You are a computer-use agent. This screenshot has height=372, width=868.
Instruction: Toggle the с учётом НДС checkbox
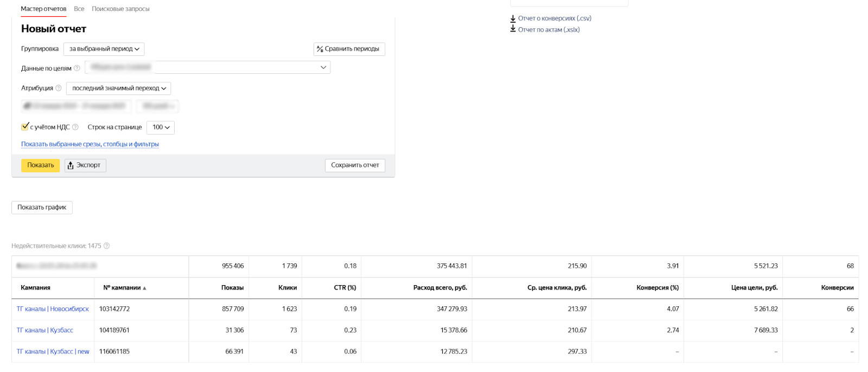tap(25, 127)
